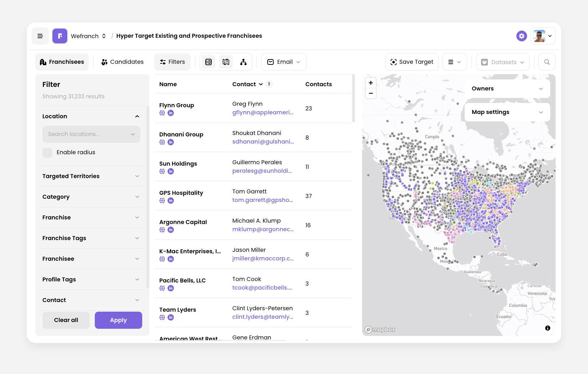Click gflynn@appleameri... email link

click(263, 113)
